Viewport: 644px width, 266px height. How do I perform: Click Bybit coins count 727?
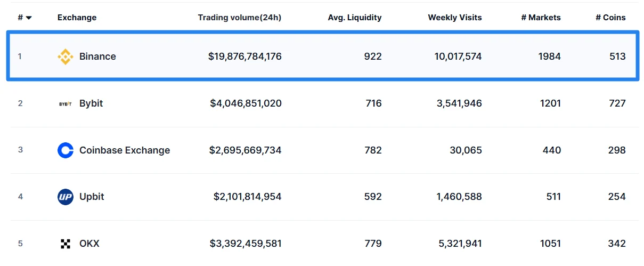[617, 103]
